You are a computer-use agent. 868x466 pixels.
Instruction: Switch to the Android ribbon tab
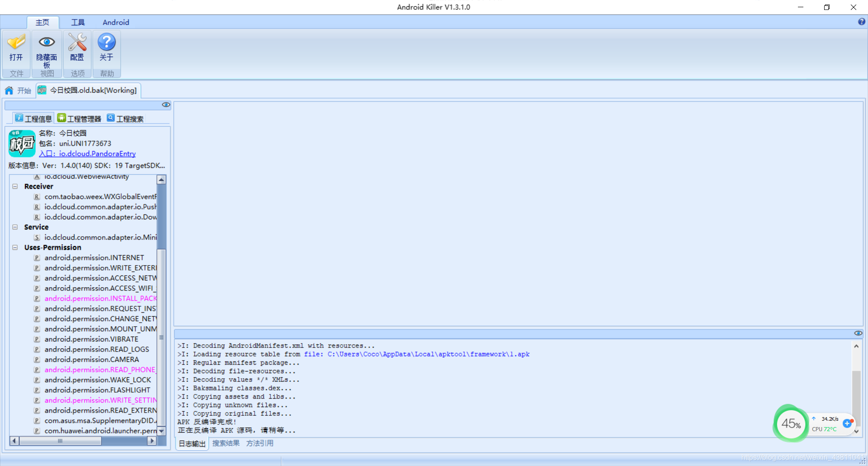116,22
